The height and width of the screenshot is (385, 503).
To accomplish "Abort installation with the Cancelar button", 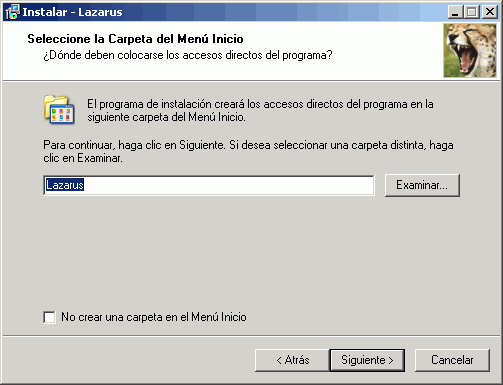I will 452,360.
